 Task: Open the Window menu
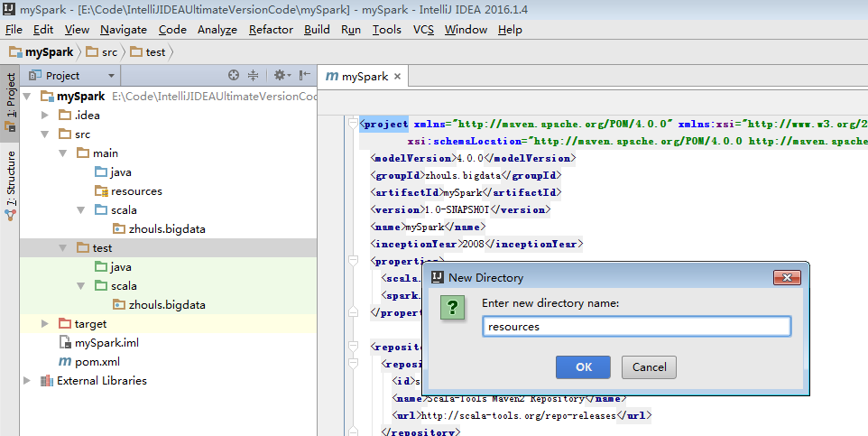(466, 30)
